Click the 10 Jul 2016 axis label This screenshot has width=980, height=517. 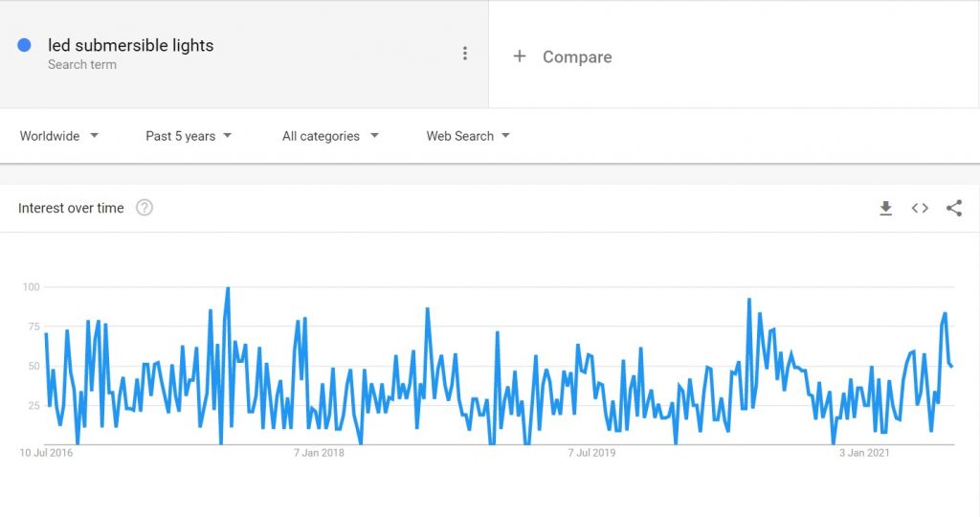click(x=46, y=453)
